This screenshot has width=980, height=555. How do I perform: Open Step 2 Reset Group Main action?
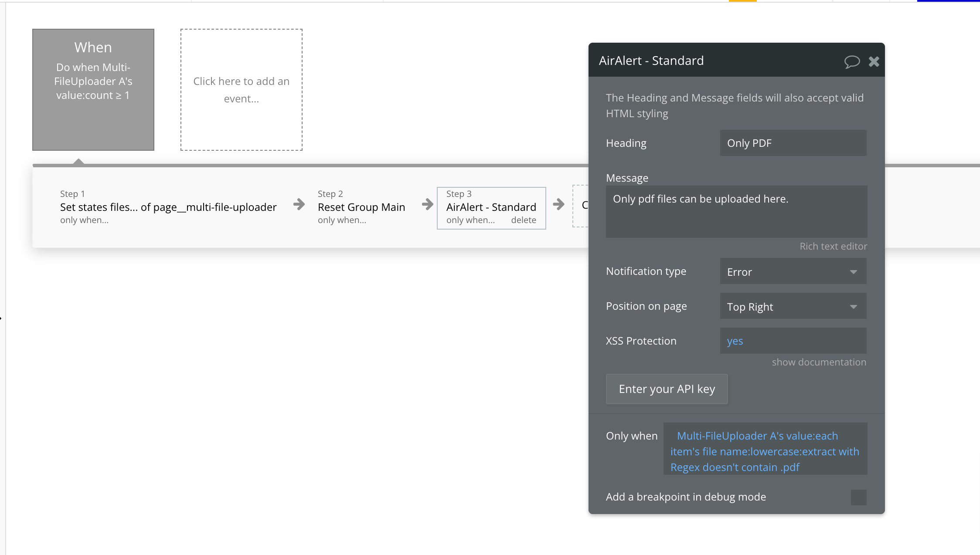coord(361,207)
